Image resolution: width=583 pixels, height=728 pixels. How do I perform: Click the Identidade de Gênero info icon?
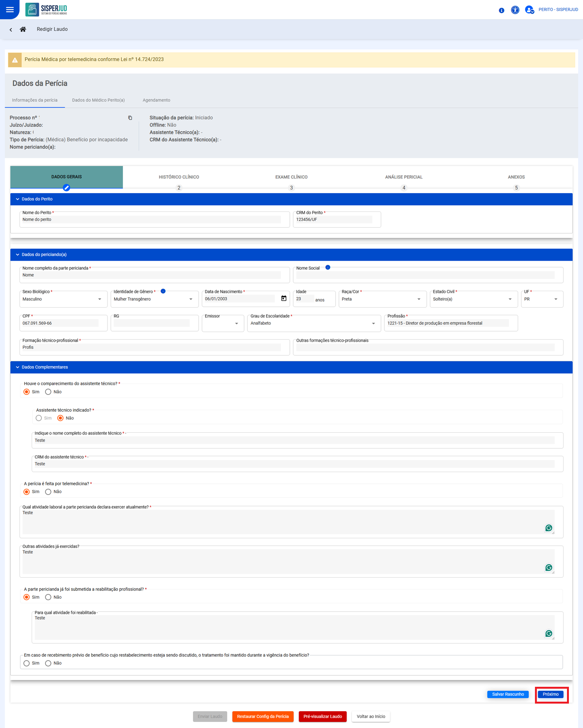tap(163, 291)
